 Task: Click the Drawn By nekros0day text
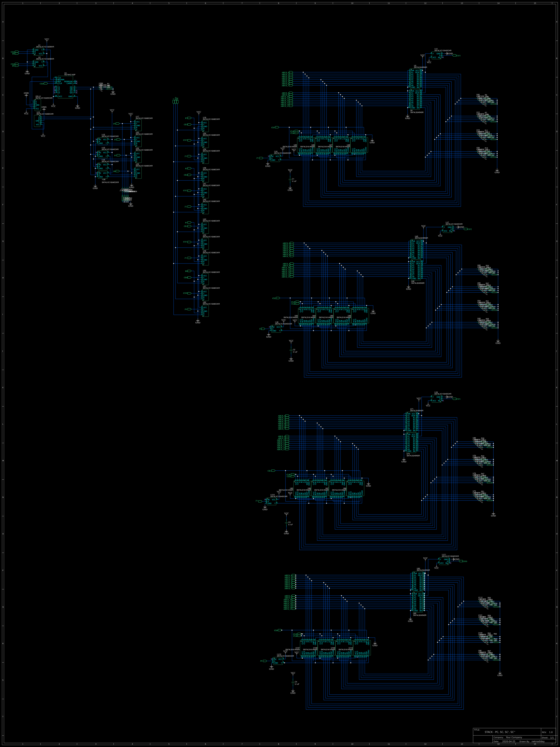pos(532,742)
